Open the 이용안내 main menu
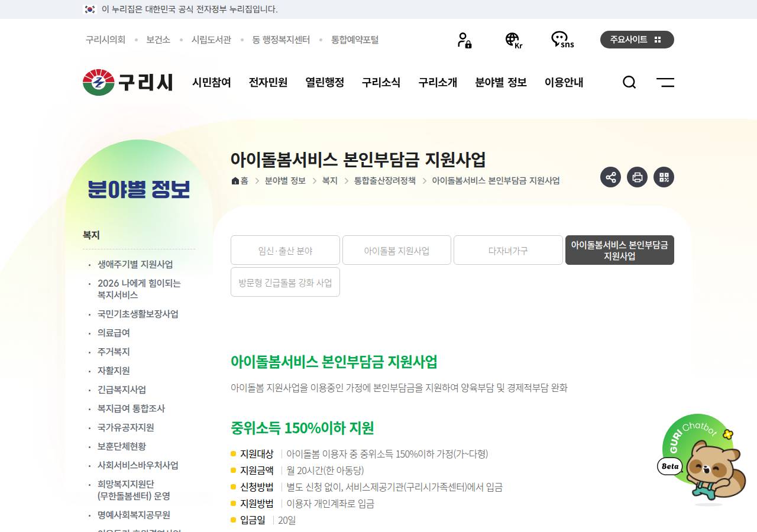This screenshot has width=757, height=532. tap(564, 82)
